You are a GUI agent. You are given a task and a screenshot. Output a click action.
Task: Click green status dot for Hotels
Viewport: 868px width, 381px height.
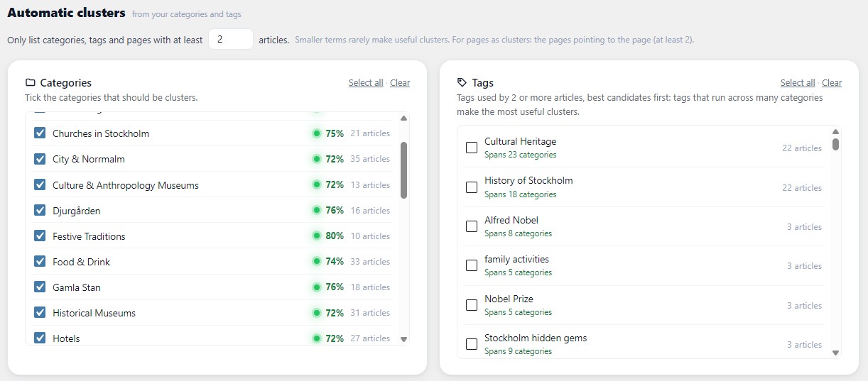pyautogui.click(x=317, y=338)
